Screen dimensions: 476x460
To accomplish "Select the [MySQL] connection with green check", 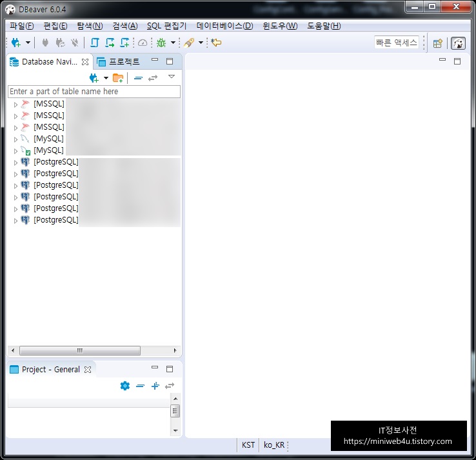I will coord(48,150).
